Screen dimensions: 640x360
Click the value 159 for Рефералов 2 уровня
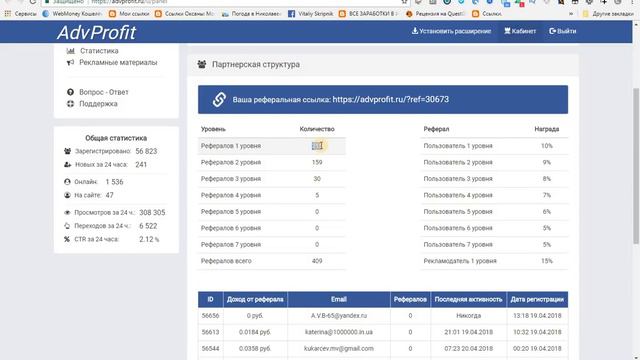(x=317, y=162)
